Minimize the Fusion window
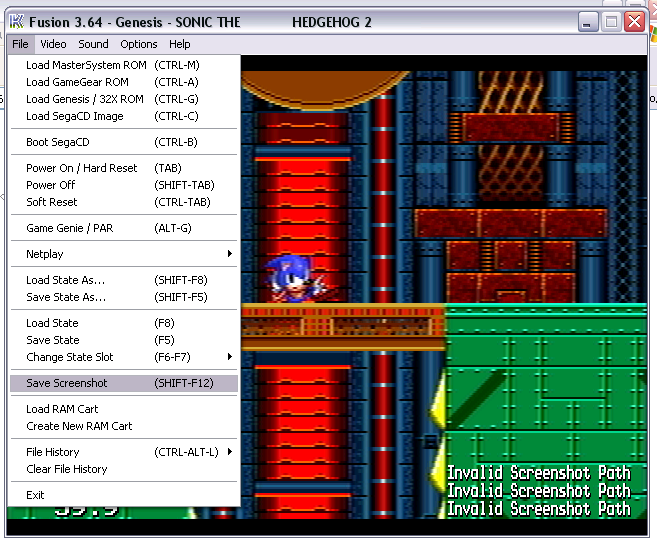Image resolution: width=657 pixels, height=543 pixels. 587,22
